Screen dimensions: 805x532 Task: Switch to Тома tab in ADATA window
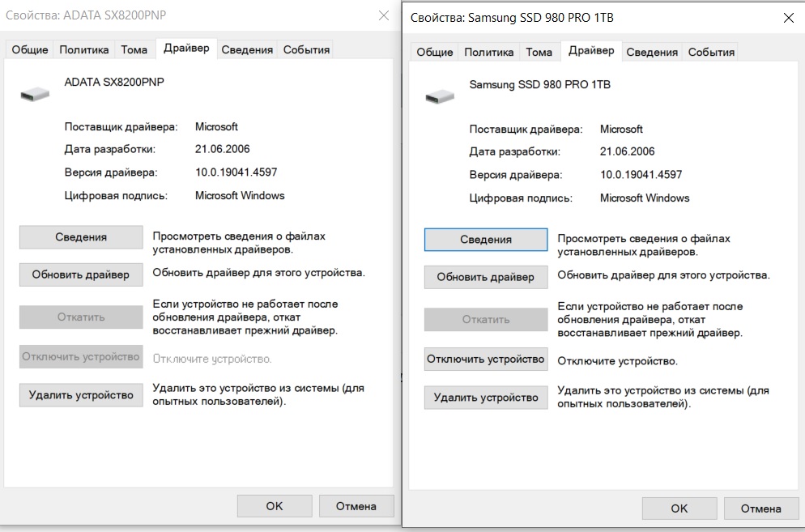point(134,50)
